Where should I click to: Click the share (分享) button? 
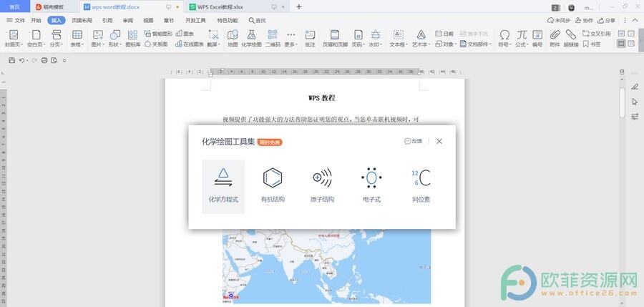(x=607, y=20)
